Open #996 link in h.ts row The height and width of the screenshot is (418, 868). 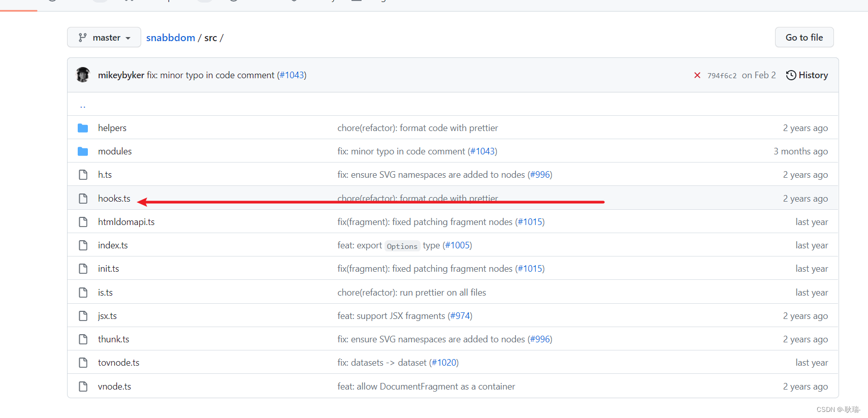[540, 175]
